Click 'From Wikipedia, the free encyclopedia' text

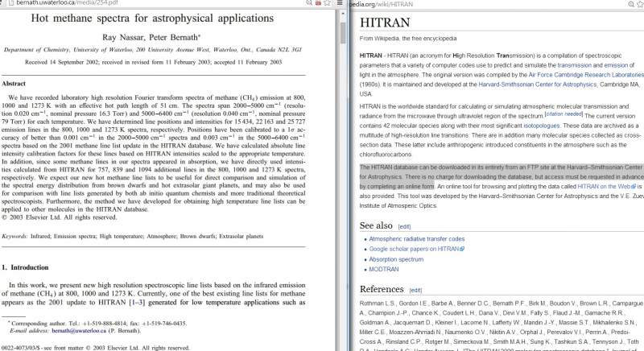point(408,38)
